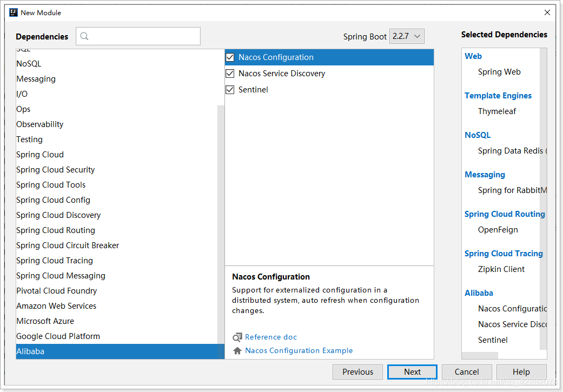563x392 pixels.
Task: Select Thymeleaf in Selected Dependencies
Action: (x=497, y=111)
